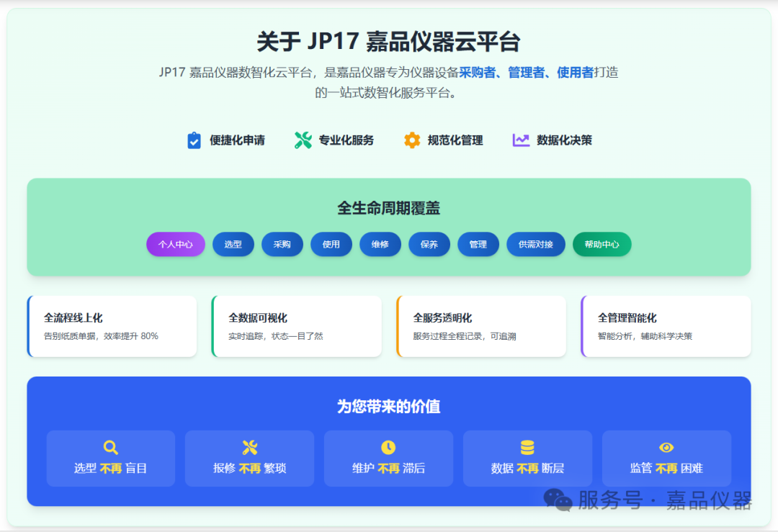Click the text 实时追踪，状态一目了然

pos(276,336)
